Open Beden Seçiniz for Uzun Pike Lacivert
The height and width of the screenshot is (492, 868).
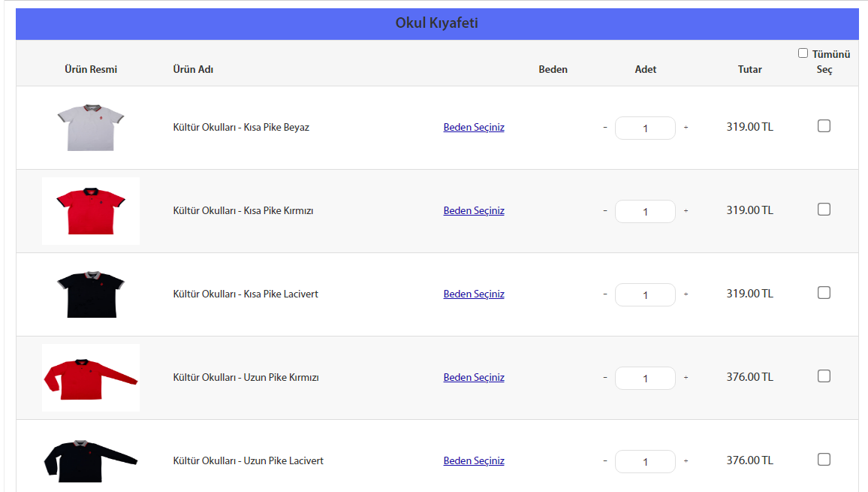coord(474,460)
